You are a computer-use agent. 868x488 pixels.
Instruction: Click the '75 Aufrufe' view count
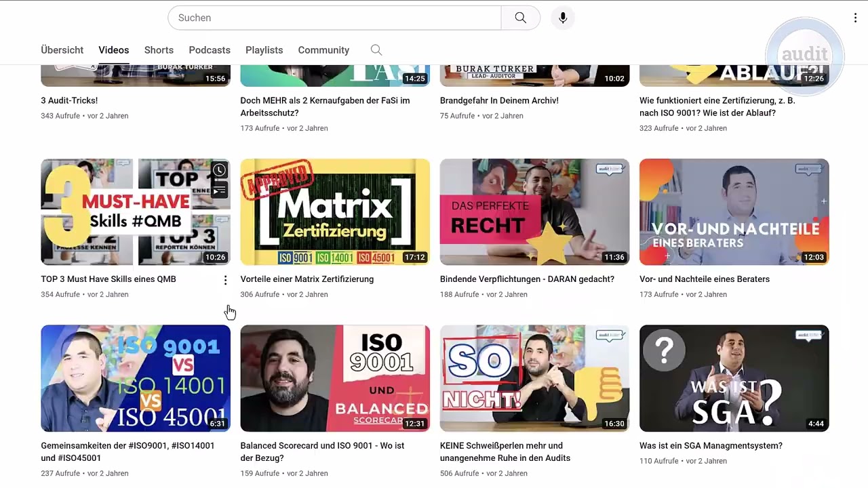tap(457, 116)
